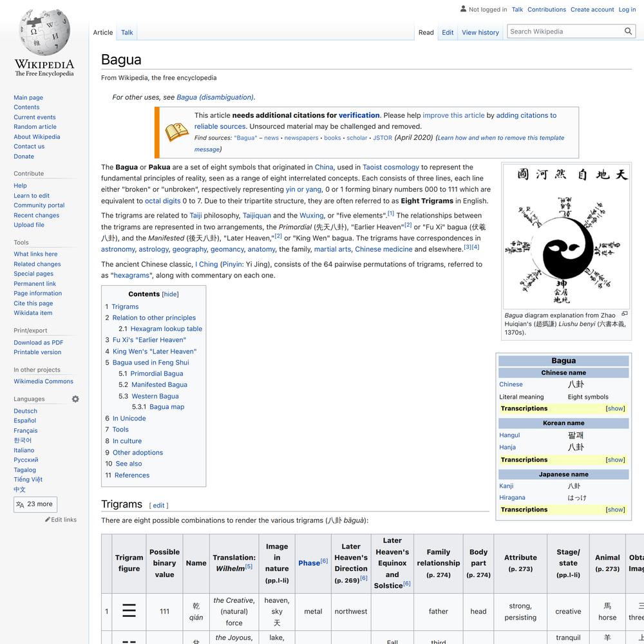Click the not-logged-in user icon
The width and height of the screenshot is (644, 644).
pyautogui.click(x=463, y=8)
